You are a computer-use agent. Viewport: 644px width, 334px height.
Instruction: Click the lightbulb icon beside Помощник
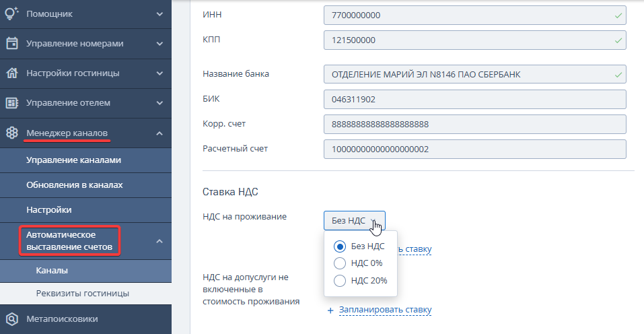[11, 13]
